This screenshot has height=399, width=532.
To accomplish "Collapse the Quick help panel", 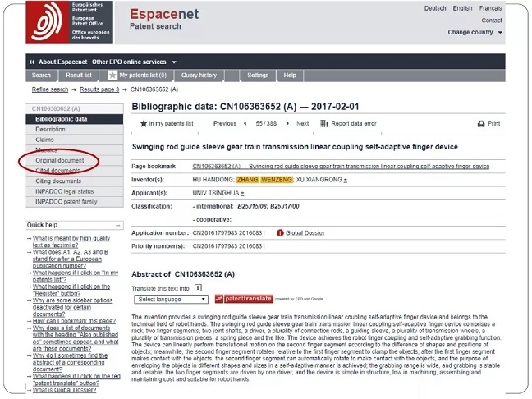I will (x=117, y=225).
